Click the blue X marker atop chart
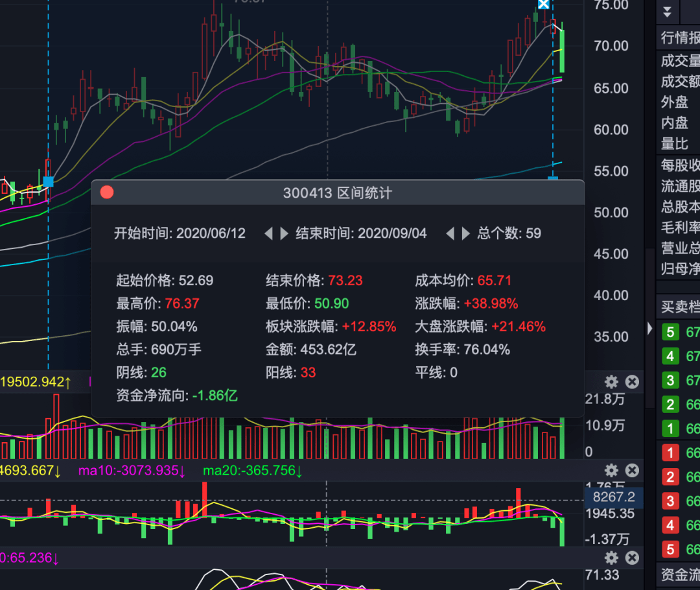The image size is (700, 590). coord(544,4)
